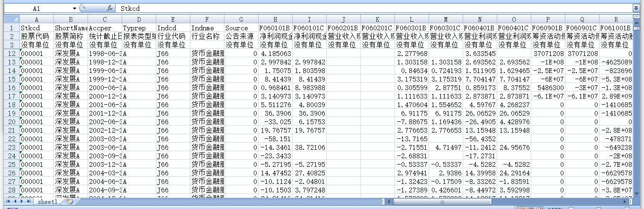Select column A header
This screenshot has height=209, width=644.
(36, 19)
